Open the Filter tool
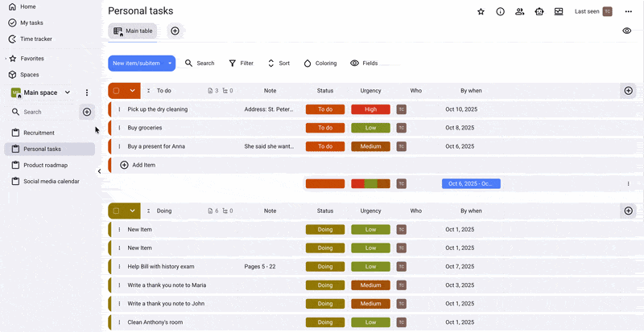The width and height of the screenshot is (644, 332). point(241,64)
